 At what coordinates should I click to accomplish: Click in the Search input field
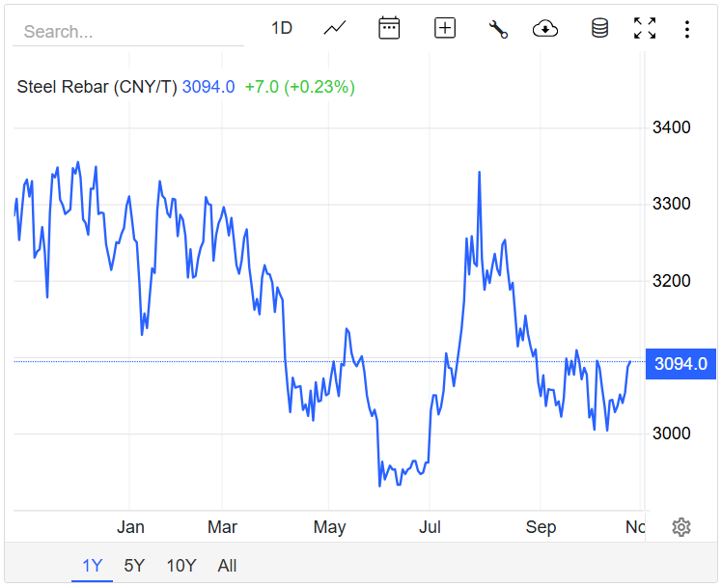tap(127, 32)
